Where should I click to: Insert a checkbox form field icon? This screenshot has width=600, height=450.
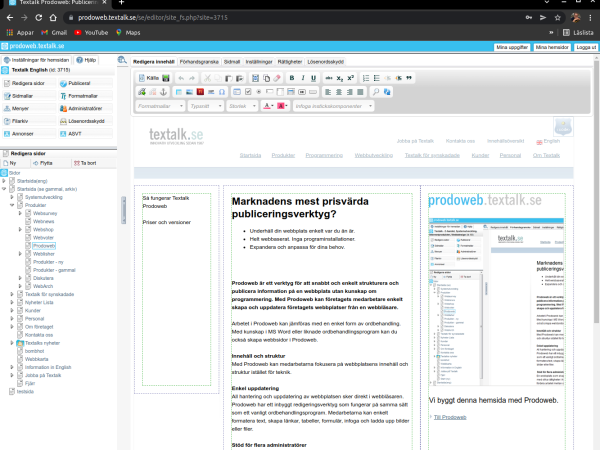tap(248, 92)
